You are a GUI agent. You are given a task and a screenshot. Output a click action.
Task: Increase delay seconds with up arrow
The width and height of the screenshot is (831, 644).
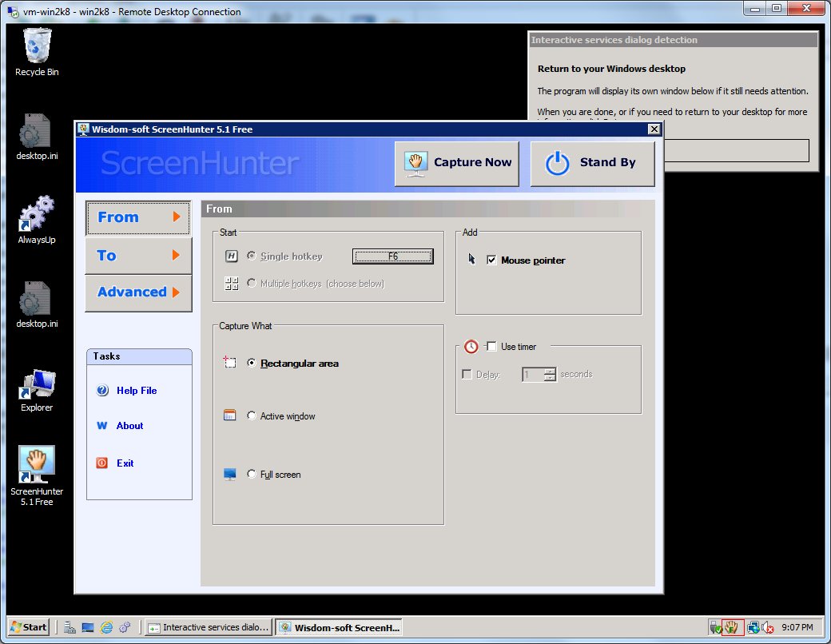coord(550,371)
